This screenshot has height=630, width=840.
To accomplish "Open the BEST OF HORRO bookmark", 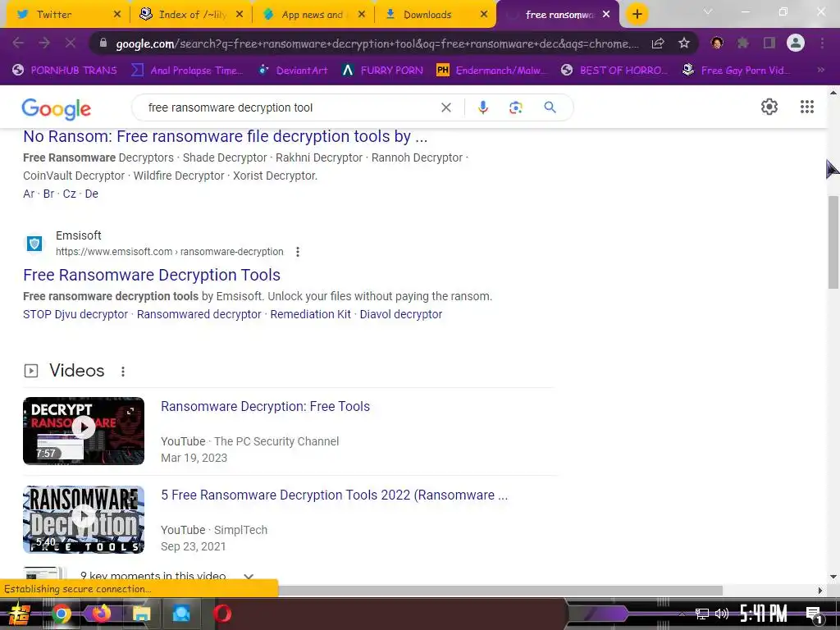I will [x=614, y=71].
